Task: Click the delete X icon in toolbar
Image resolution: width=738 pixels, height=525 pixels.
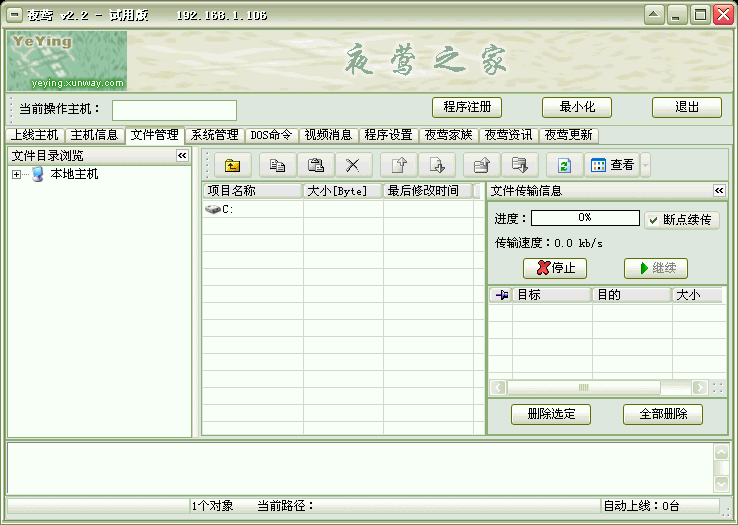Action: 352,166
